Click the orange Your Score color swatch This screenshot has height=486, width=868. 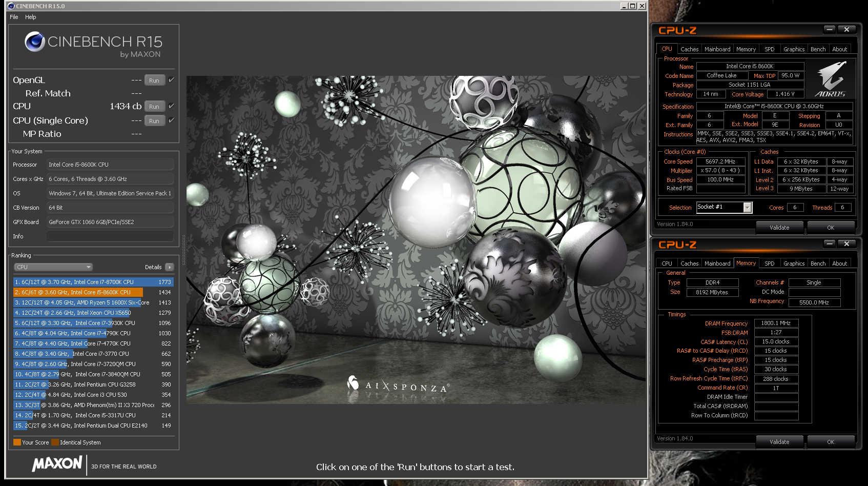[17, 442]
